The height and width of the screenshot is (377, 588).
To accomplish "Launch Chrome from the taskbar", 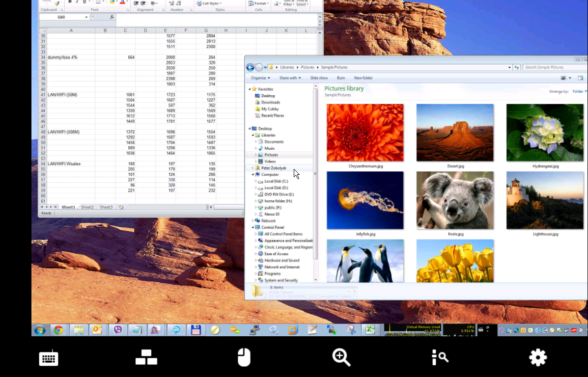I will tap(58, 330).
